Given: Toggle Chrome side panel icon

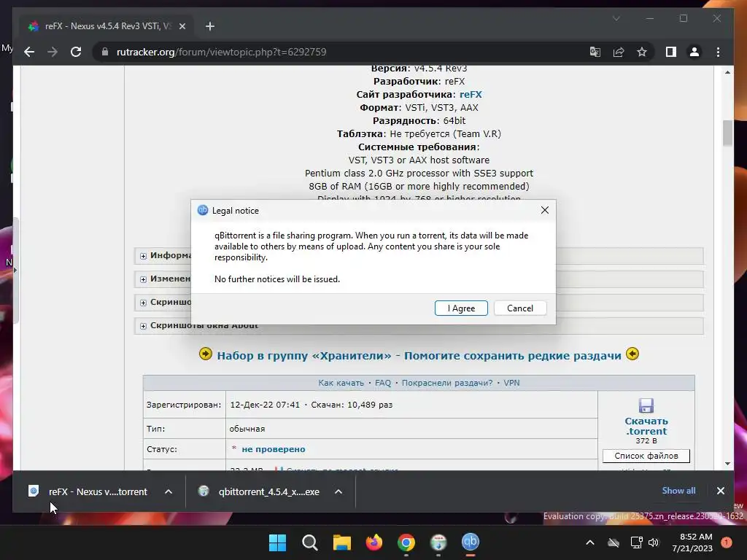Looking at the screenshot, I should click(671, 52).
